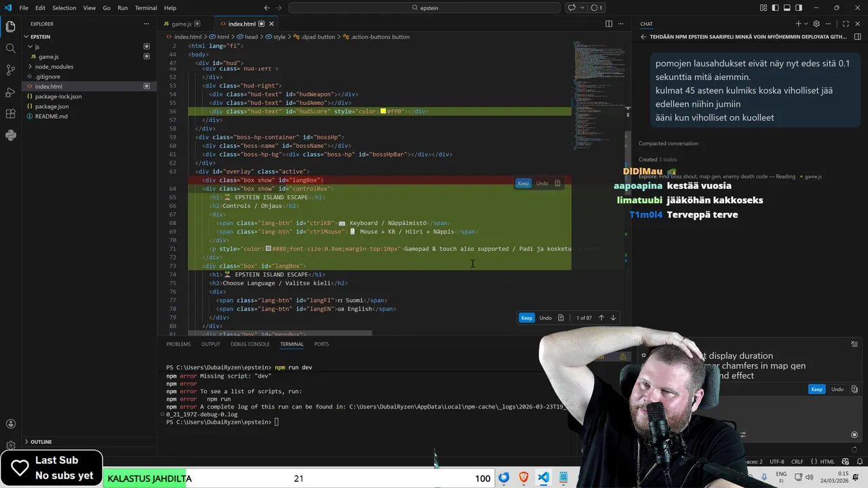Image resolution: width=868 pixels, height=488 pixels.
Task: Open package-lock.json in Explorer
Action: click(x=58, y=96)
